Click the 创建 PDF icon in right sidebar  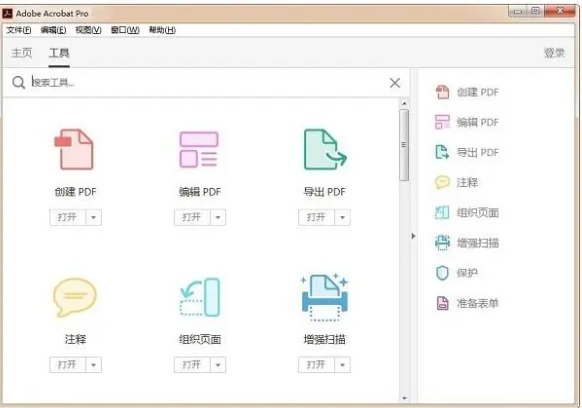pyautogui.click(x=442, y=92)
